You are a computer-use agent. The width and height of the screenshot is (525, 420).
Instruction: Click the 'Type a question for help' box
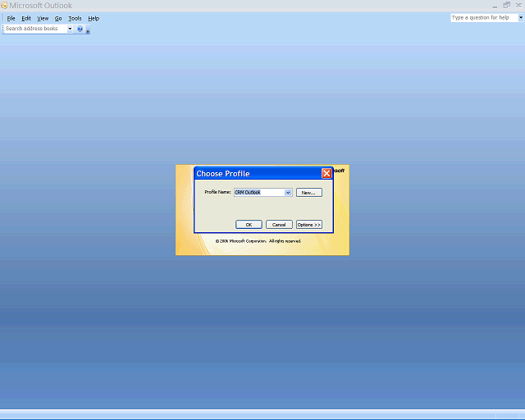[484, 18]
